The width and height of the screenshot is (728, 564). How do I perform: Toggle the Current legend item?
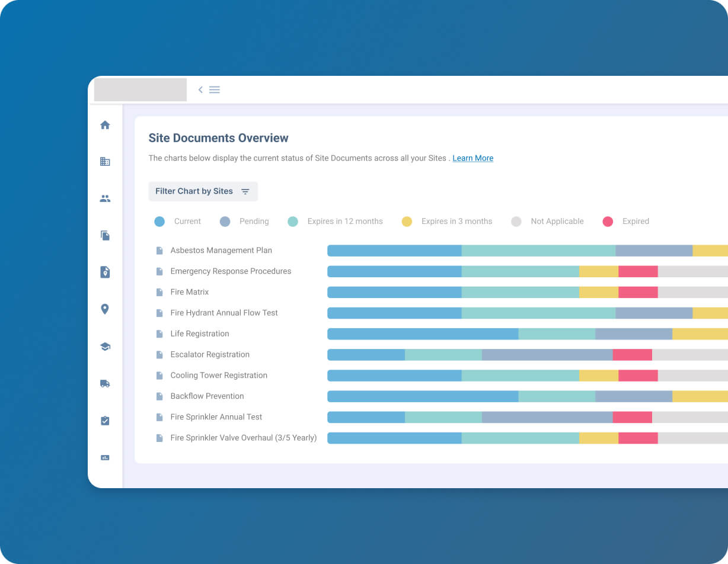pos(178,222)
